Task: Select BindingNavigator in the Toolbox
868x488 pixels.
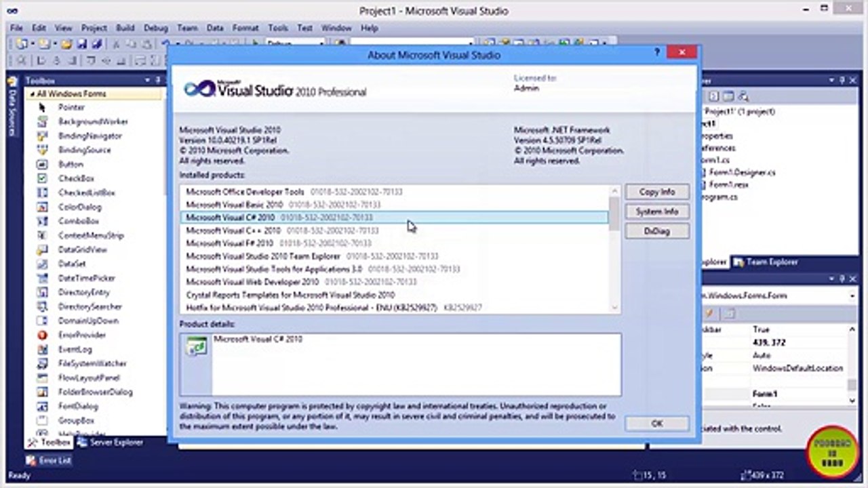Action: pos(90,136)
